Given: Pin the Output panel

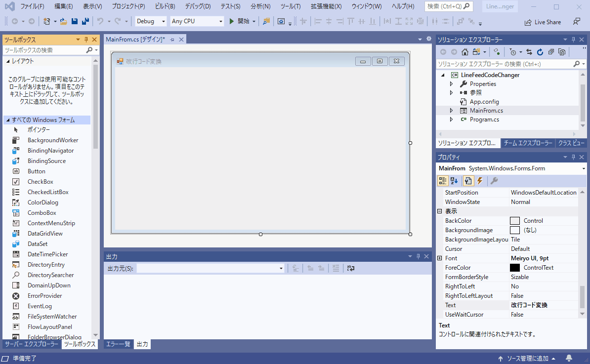Looking at the screenshot, I should 418,256.
